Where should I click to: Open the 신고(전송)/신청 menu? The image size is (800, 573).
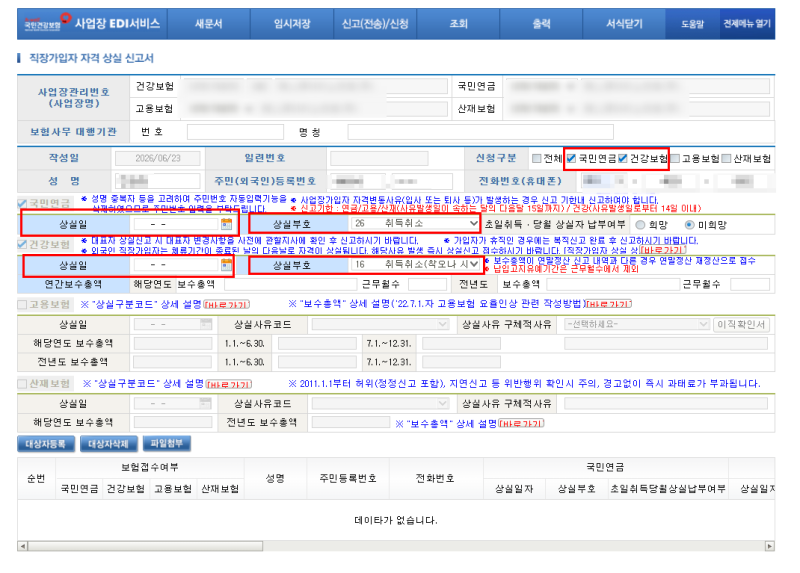pyautogui.click(x=375, y=24)
